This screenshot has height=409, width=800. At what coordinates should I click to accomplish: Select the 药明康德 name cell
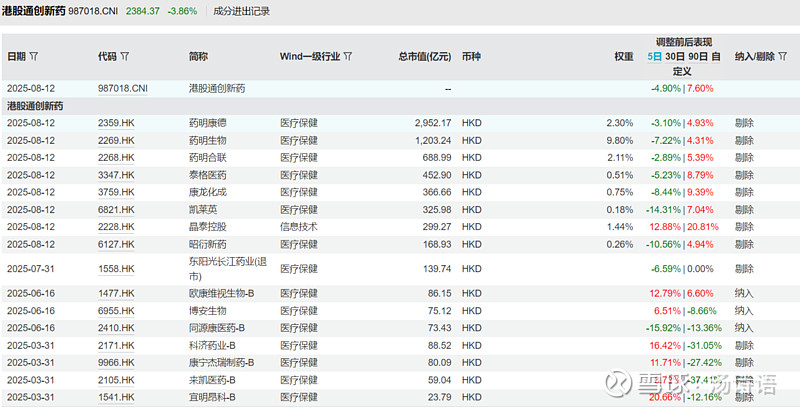tap(208, 123)
